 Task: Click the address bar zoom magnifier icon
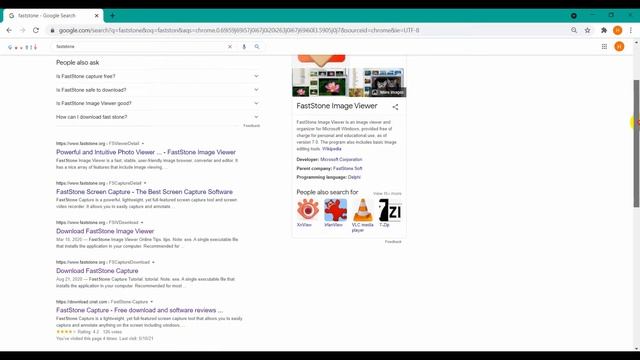(x=574, y=30)
